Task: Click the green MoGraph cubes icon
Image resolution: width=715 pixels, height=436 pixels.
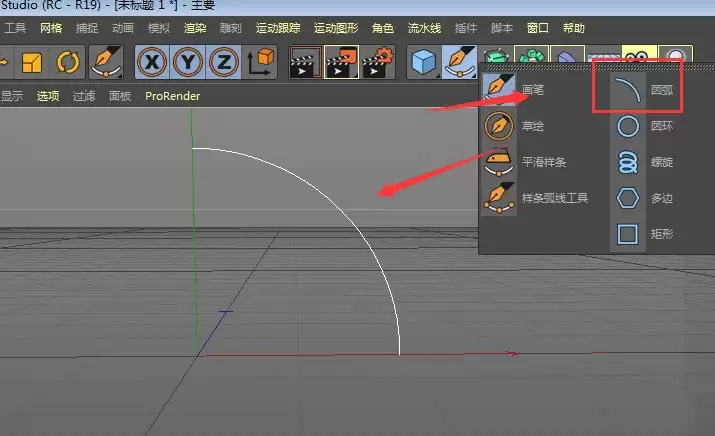Action: (x=531, y=55)
